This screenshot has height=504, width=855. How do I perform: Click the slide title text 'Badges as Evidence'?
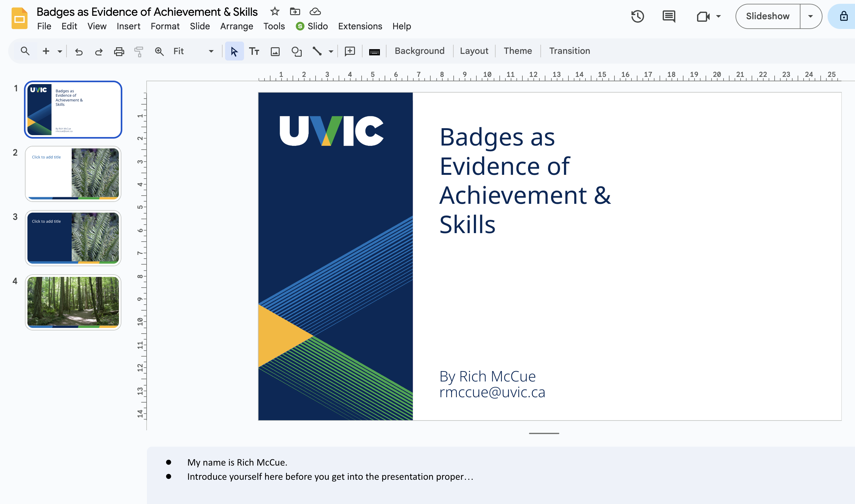[525, 181]
